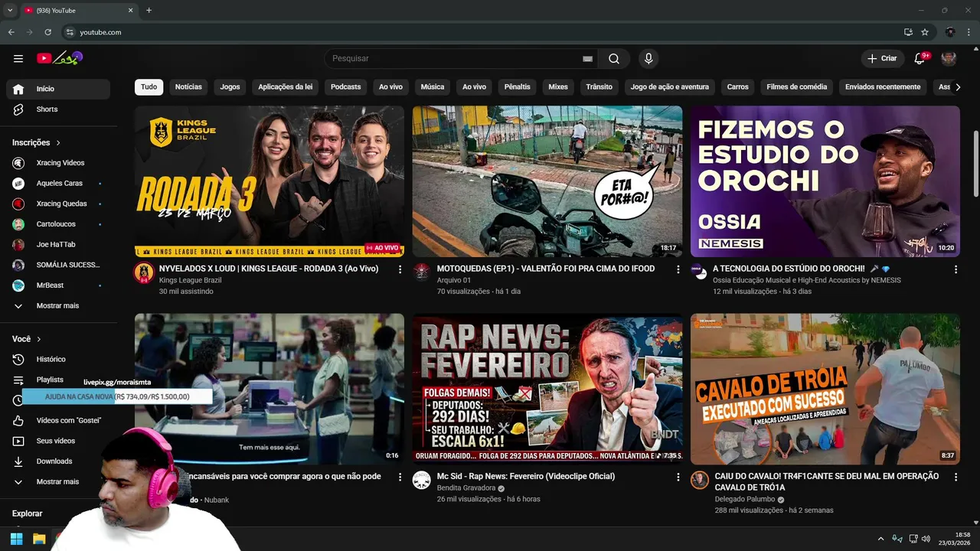Go back in browser history

[x=11, y=32]
